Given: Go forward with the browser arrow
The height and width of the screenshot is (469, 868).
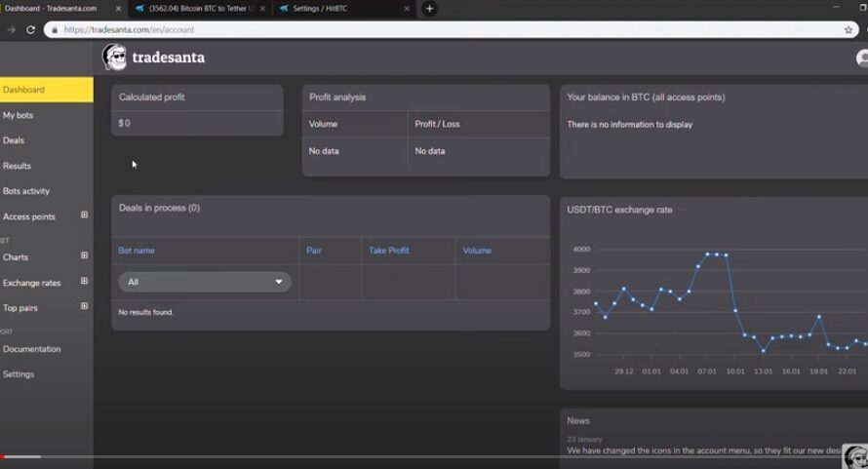Looking at the screenshot, I should (x=11, y=30).
